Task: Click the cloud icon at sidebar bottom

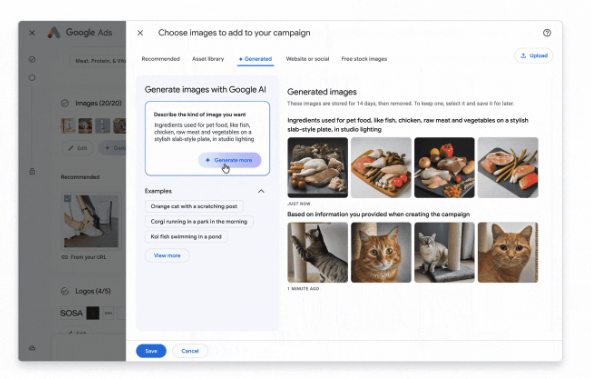Action: pyautogui.click(x=32, y=348)
